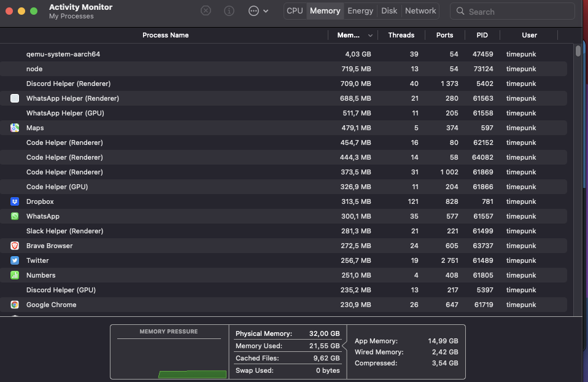588x382 pixels.
Task: Click the quit process (X) toolbar icon
Action: click(x=206, y=10)
